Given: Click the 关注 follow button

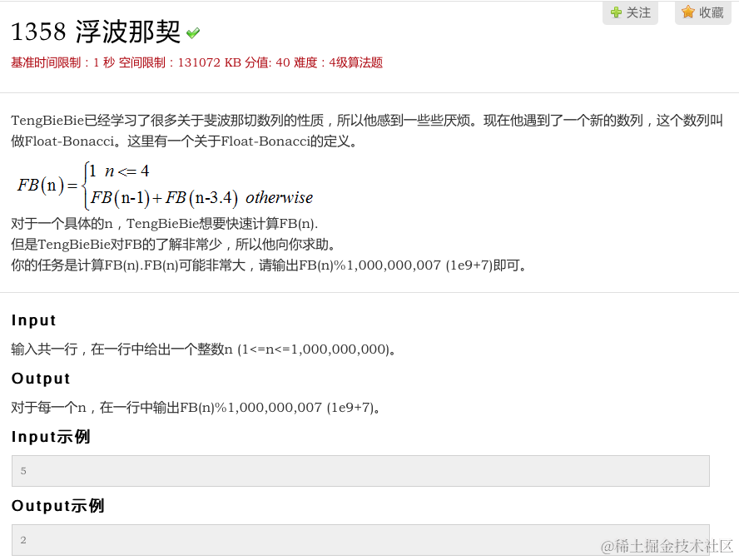Looking at the screenshot, I should [x=630, y=12].
